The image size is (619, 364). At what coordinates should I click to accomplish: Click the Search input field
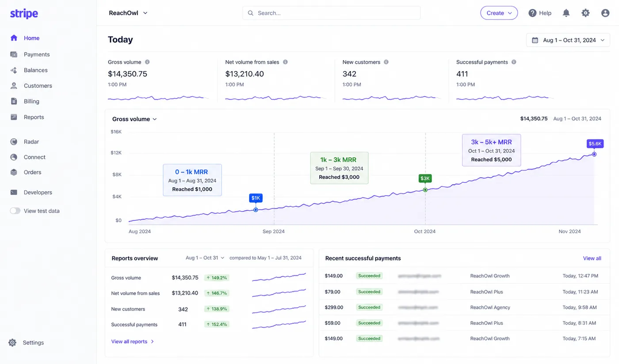(x=331, y=13)
